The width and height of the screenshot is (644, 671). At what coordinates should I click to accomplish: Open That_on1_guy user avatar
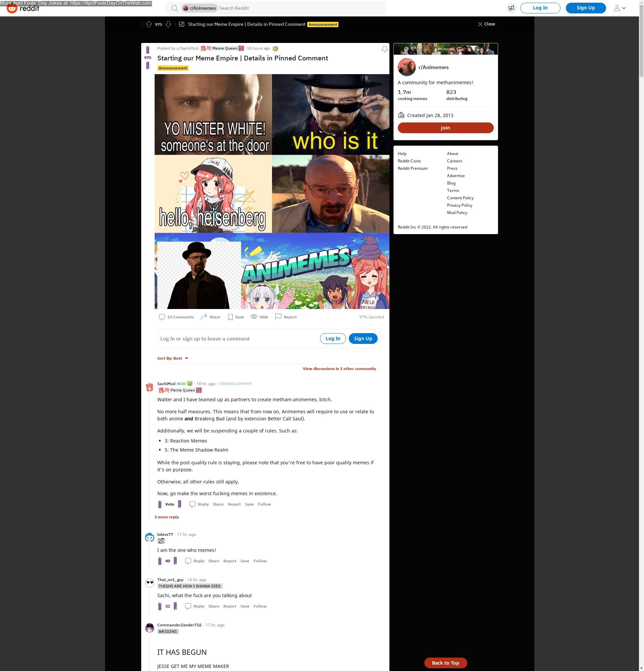pos(150,583)
